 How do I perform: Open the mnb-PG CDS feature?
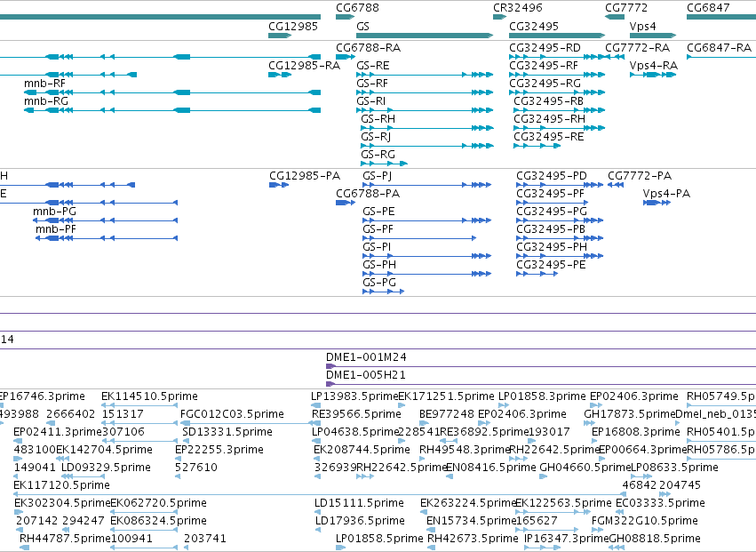105,220
